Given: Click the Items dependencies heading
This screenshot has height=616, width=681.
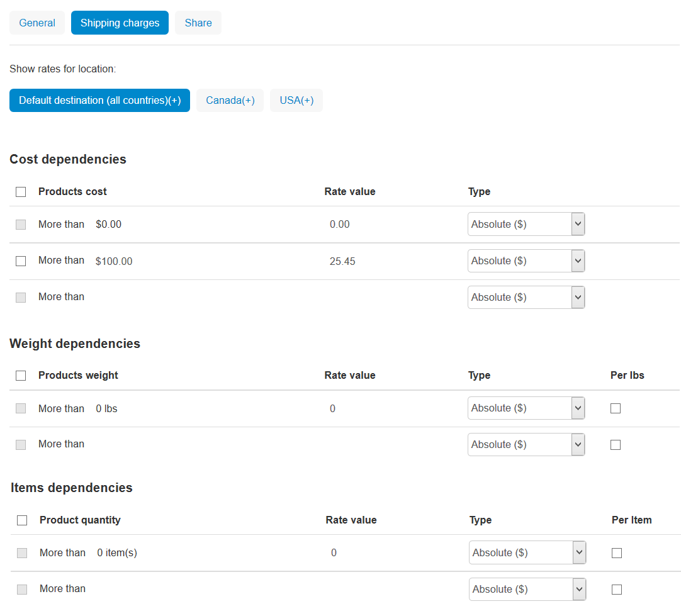Looking at the screenshot, I should [x=72, y=488].
